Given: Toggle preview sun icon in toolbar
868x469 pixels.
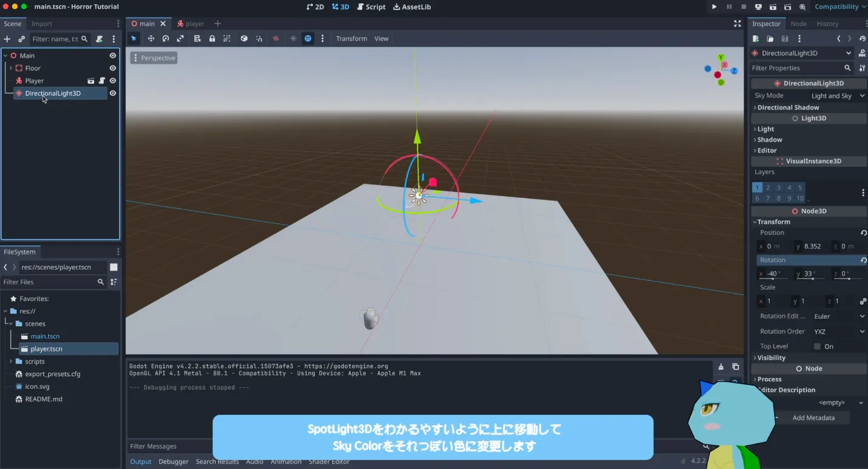Looking at the screenshot, I should pyautogui.click(x=293, y=38).
